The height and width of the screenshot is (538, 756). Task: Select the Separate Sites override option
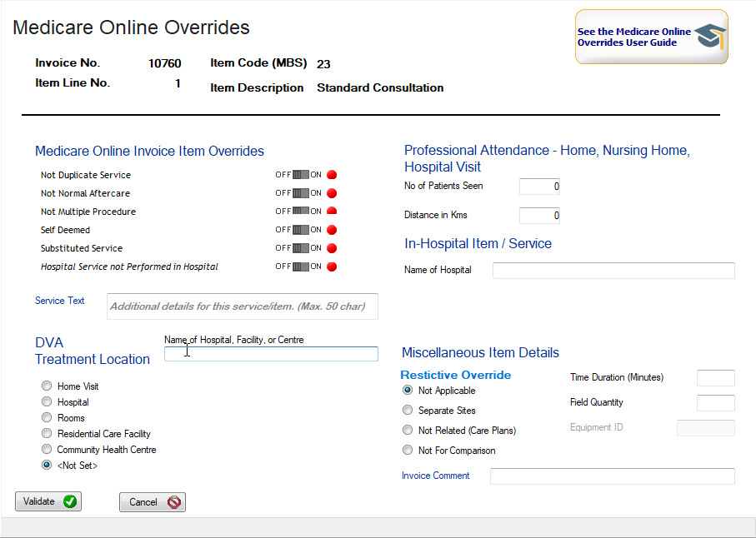point(408,410)
